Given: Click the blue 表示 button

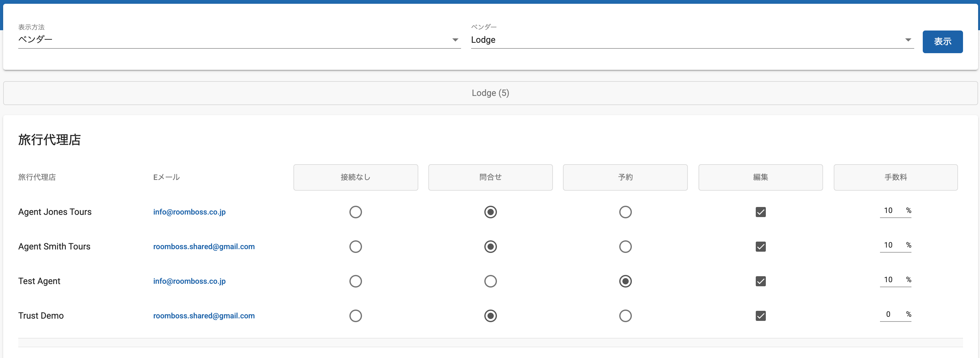Looking at the screenshot, I should (x=942, y=42).
